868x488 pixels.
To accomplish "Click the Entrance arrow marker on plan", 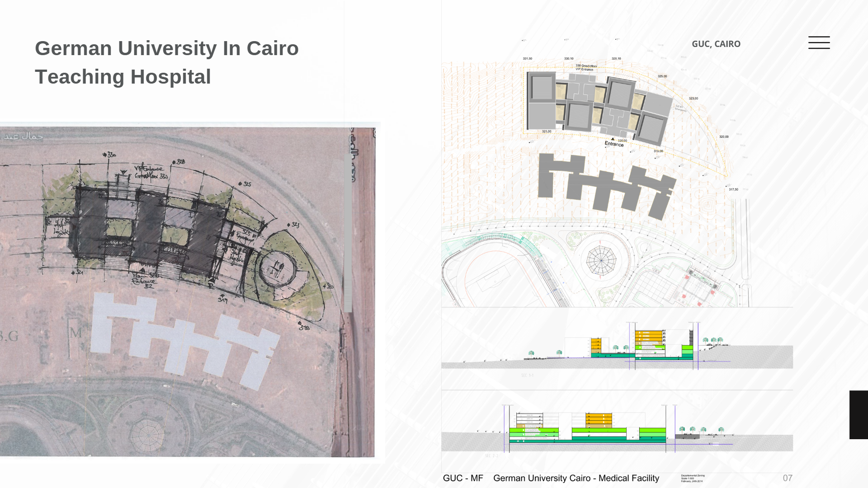I will click(613, 140).
